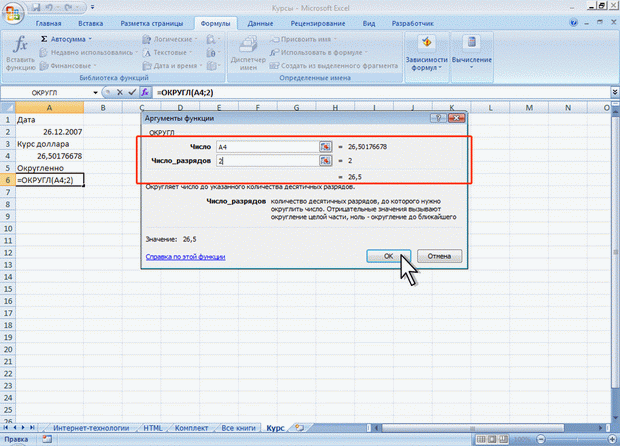
Task: Click into the Число input field
Action: pyautogui.click(x=267, y=146)
